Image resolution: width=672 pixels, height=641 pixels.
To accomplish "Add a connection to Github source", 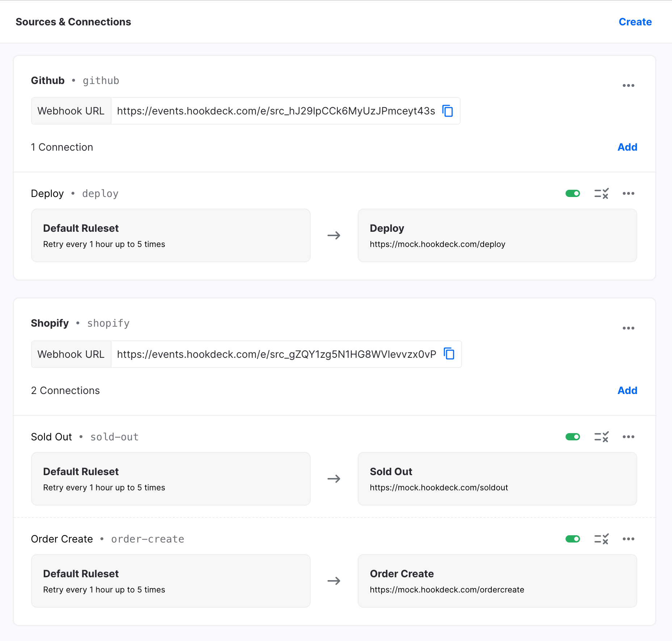I will 627,147.
